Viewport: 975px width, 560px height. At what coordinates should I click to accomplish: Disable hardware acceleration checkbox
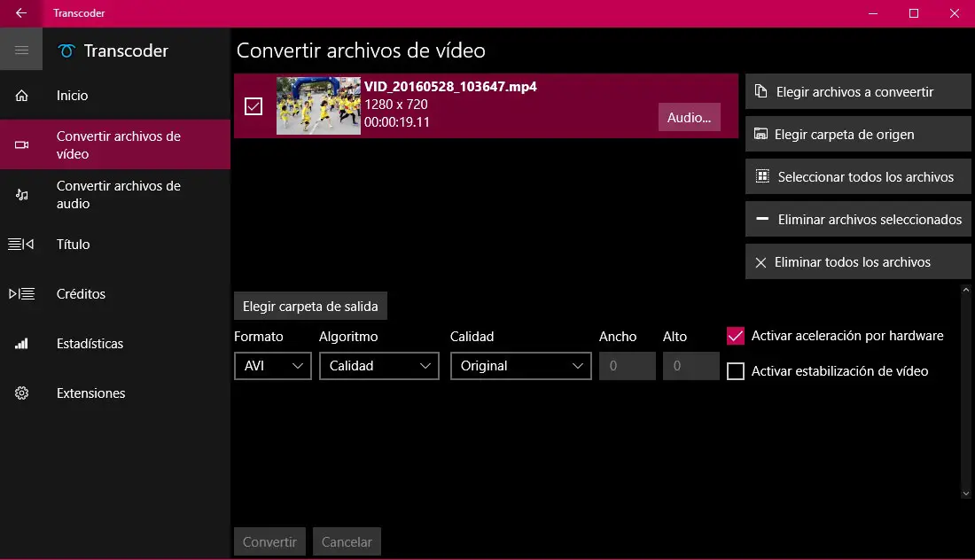(x=735, y=336)
